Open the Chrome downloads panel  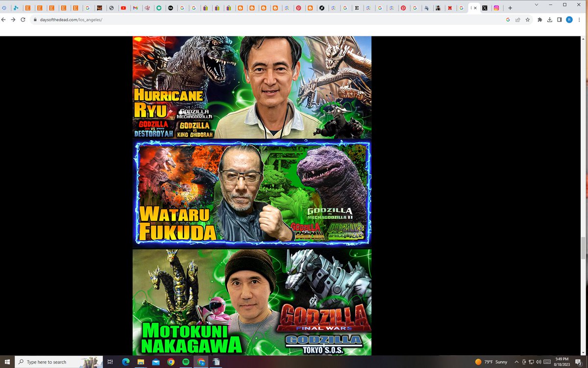coord(550,20)
